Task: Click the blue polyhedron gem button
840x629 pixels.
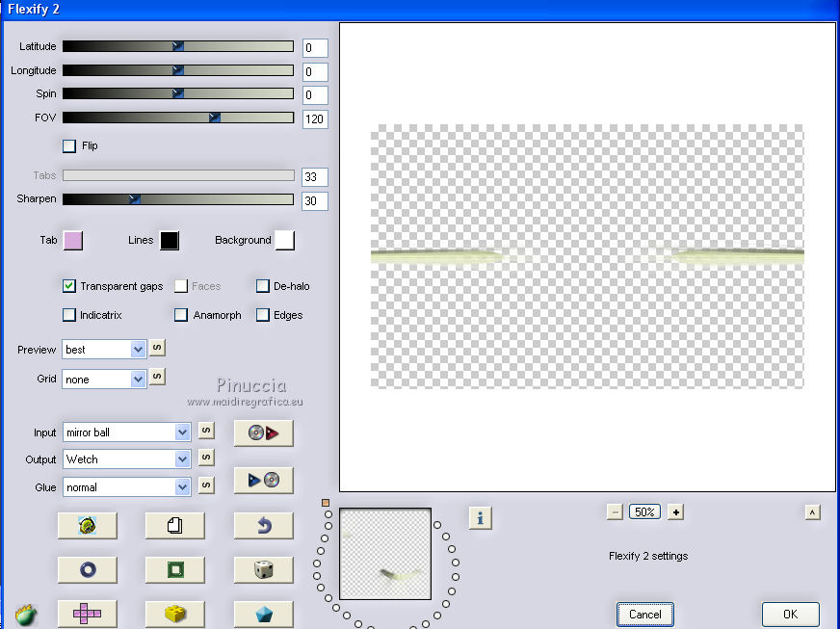Action: [x=264, y=614]
